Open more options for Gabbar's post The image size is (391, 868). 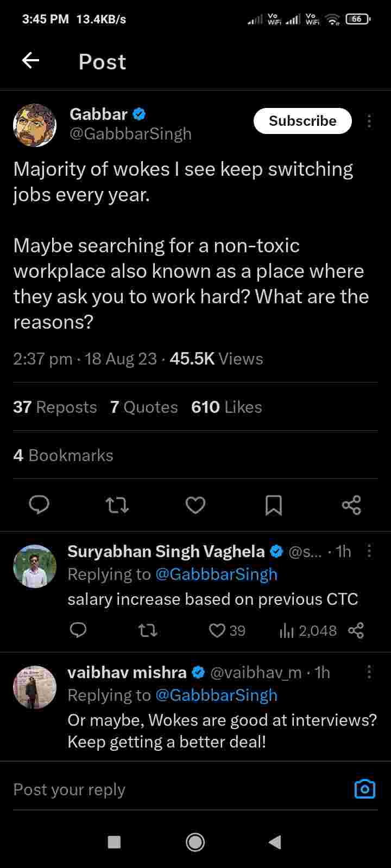[x=369, y=121]
